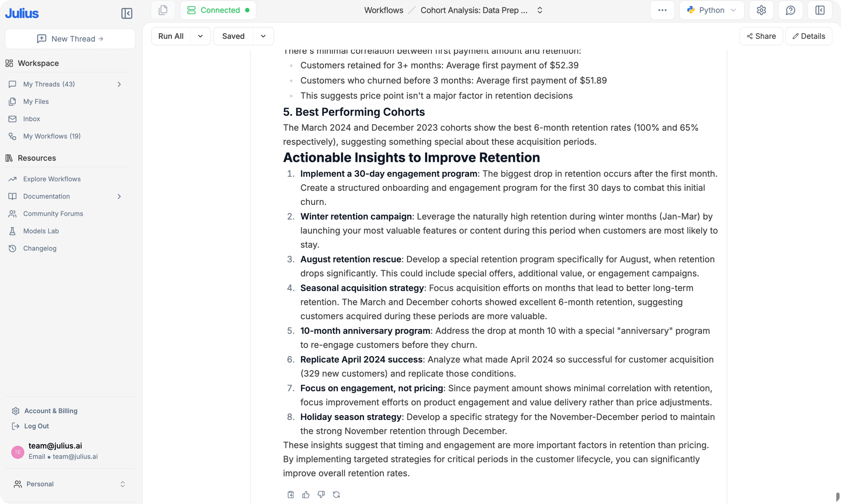This screenshot has height=504, width=841.
Task: Click the thumbs up feedback icon
Action: click(306, 494)
